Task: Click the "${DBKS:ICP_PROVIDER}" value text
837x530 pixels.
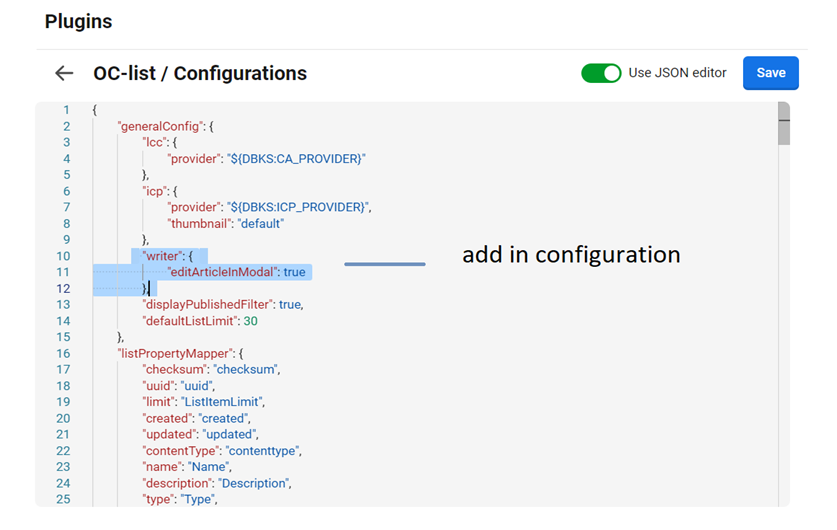Action: [296, 207]
